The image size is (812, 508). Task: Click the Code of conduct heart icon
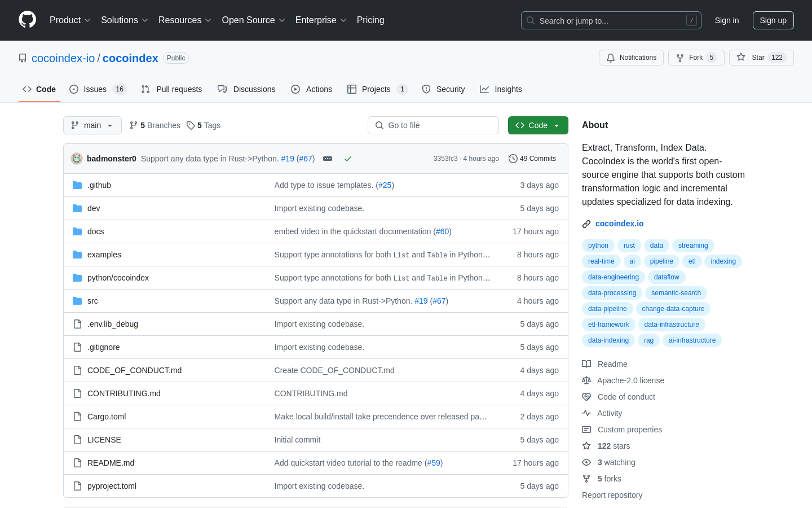tap(586, 397)
